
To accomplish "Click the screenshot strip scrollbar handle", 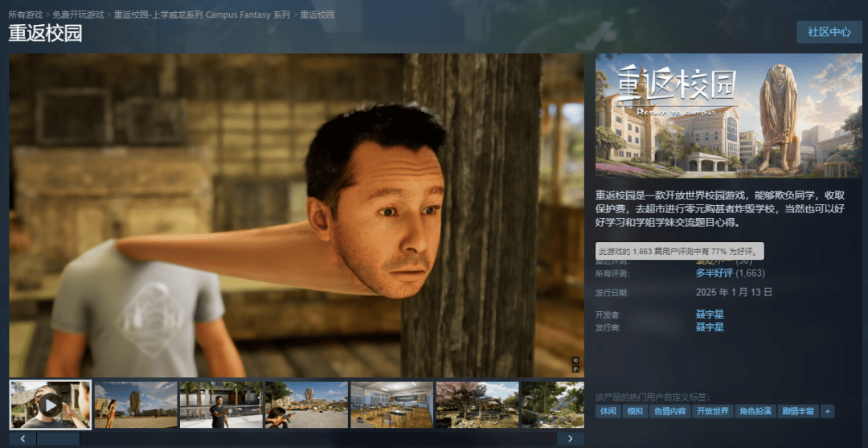I will click(58, 438).
